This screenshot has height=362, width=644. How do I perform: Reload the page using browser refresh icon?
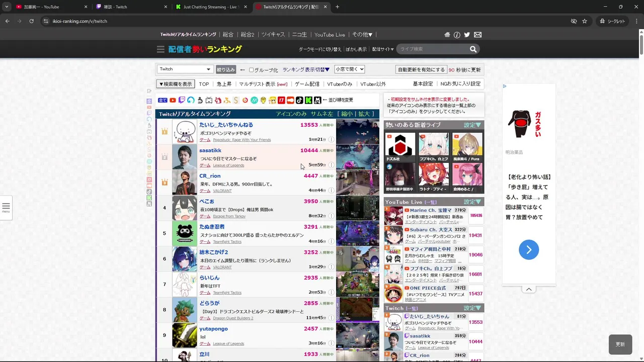pos(31,21)
